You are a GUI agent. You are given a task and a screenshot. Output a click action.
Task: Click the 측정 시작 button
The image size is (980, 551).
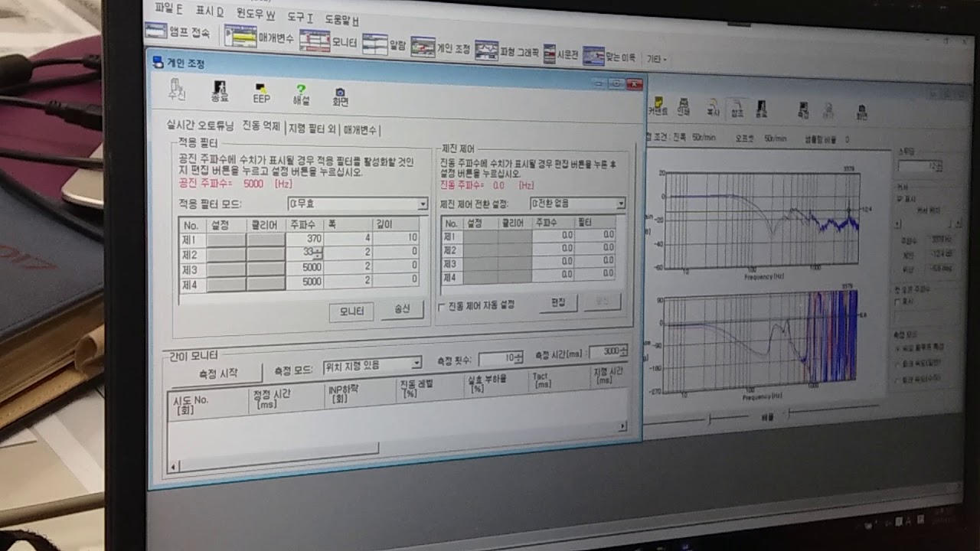point(218,373)
